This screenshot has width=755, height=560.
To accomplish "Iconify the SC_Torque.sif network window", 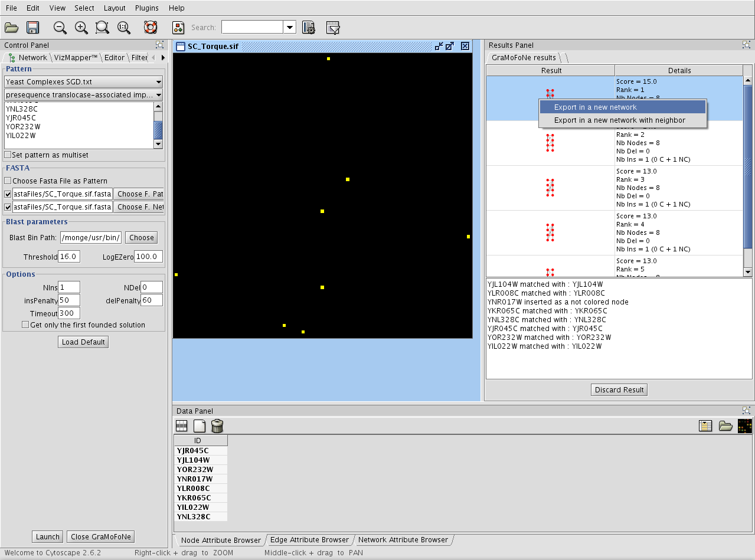I will click(x=439, y=46).
